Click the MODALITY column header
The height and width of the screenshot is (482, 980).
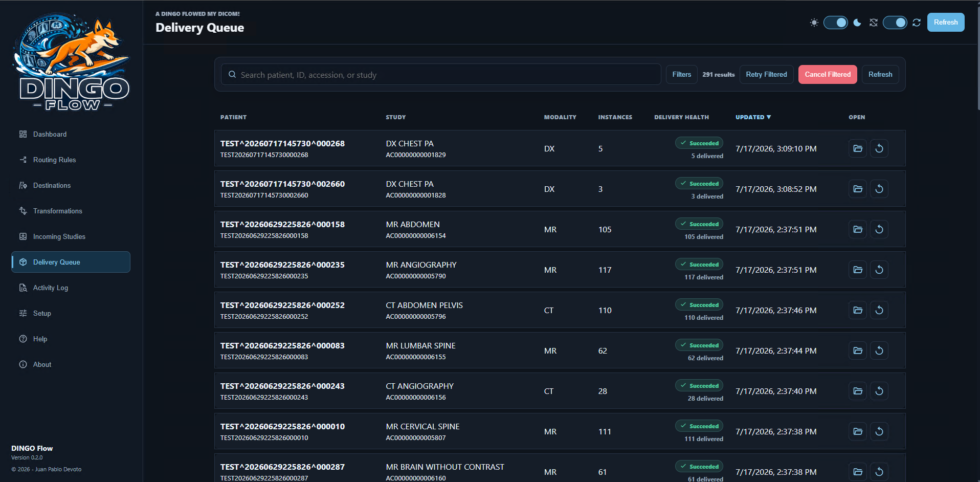click(560, 117)
